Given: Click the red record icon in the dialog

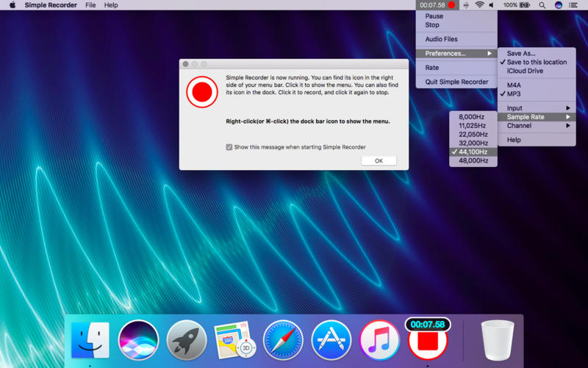Looking at the screenshot, I should 202,92.
